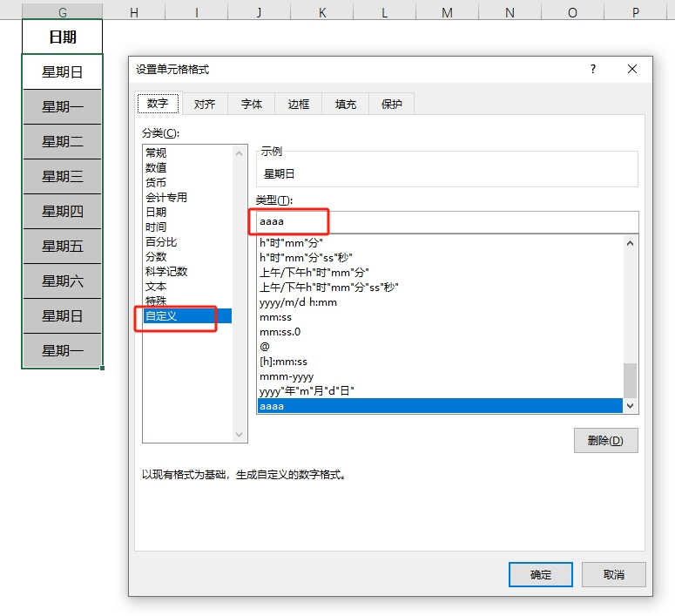Viewport: 675px width, 616px height.
Task: Cancel with the 取消 button
Action: coord(613,575)
